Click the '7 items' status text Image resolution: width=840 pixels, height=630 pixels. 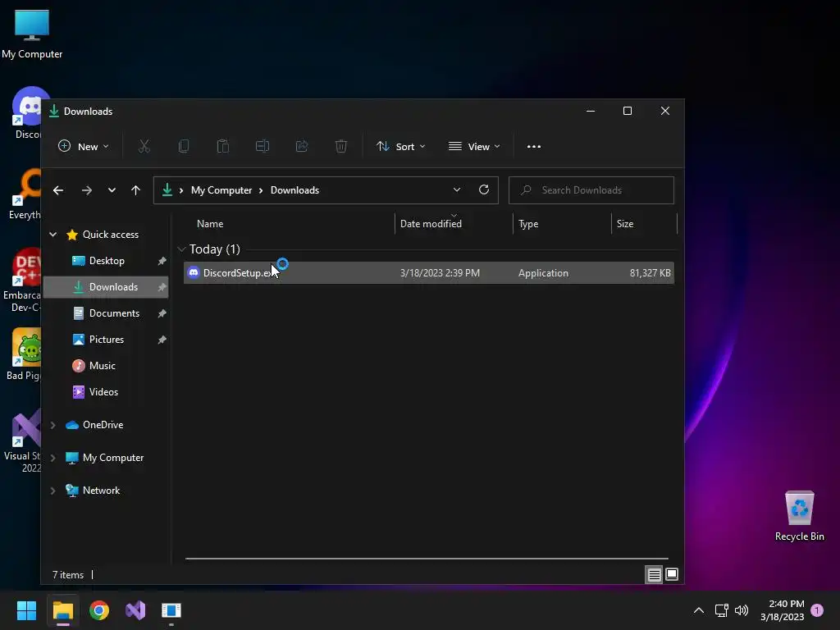[x=68, y=575]
